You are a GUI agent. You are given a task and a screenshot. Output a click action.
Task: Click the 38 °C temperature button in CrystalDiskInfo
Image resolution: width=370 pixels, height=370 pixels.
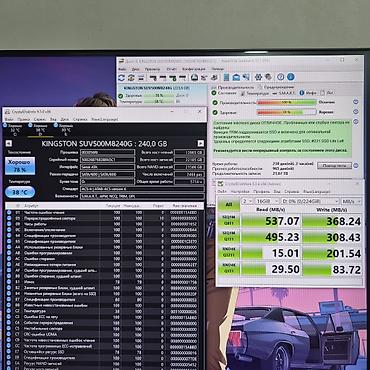(x=20, y=192)
